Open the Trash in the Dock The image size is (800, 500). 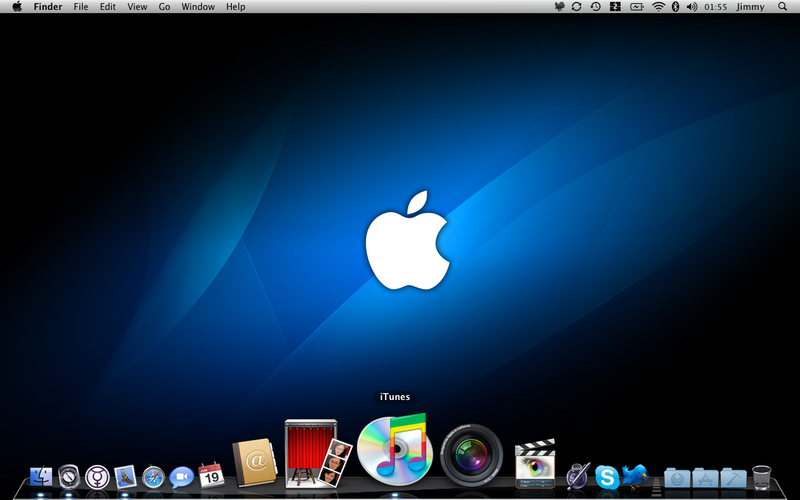click(x=761, y=478)
